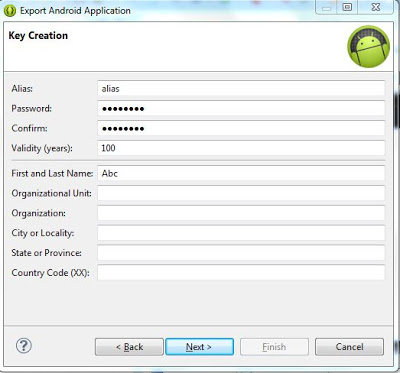Click the Validity (years) label

(x=42, y=148)
